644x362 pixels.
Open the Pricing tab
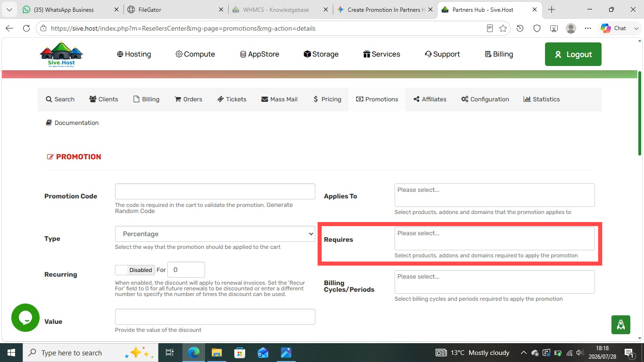click(x=327, y=99)
